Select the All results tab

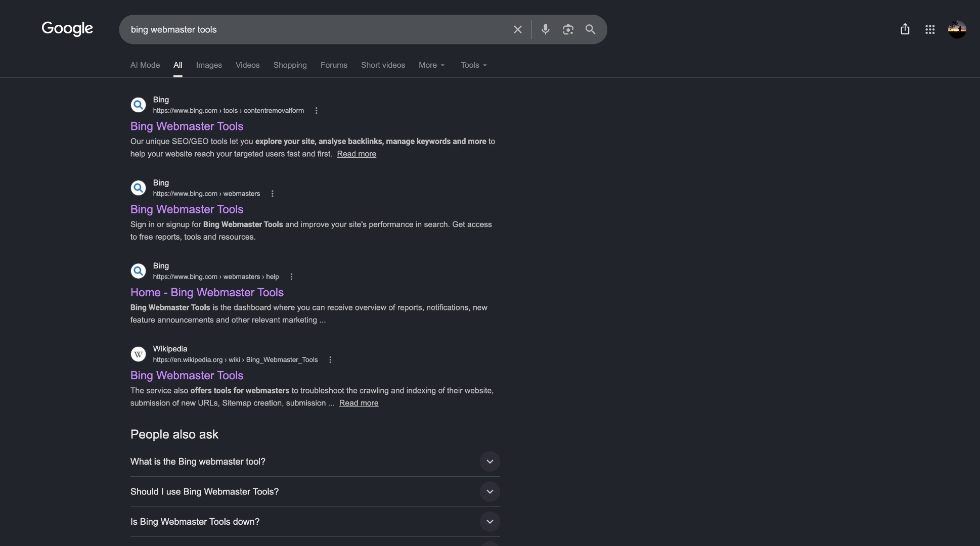178,65
